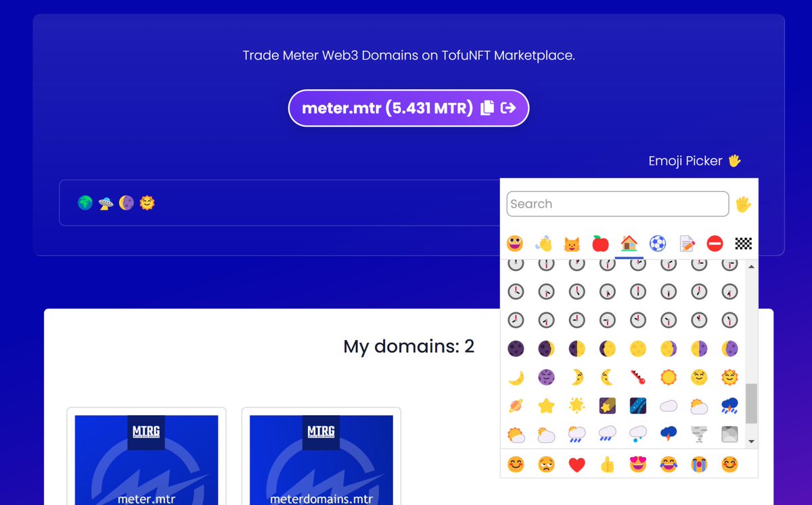Pick the plain sun emoji without face
This screenshot has height=505, width=812.
(x=669, y=377)
